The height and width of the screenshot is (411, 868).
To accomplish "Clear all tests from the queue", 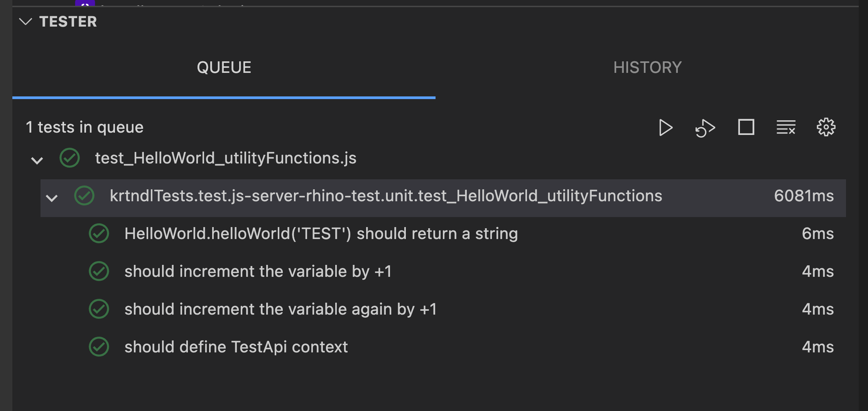I will pos(786,128).
